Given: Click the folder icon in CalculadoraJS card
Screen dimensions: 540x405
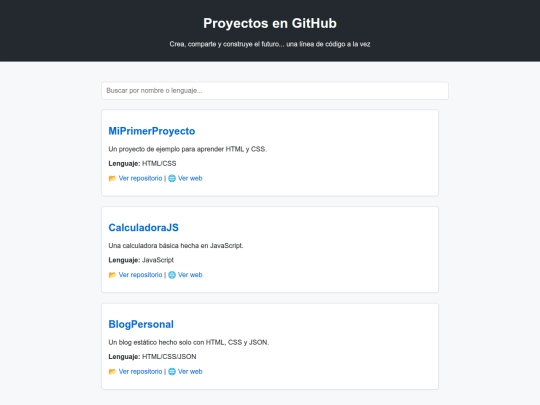Looking at the screenshot, I should pos(112,275).
